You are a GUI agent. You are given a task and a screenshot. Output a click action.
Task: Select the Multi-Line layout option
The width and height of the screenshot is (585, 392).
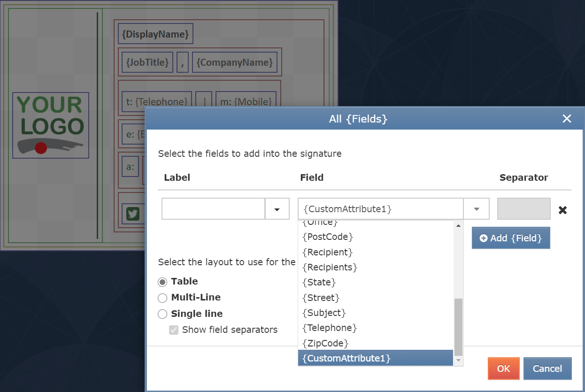(162, 298)
